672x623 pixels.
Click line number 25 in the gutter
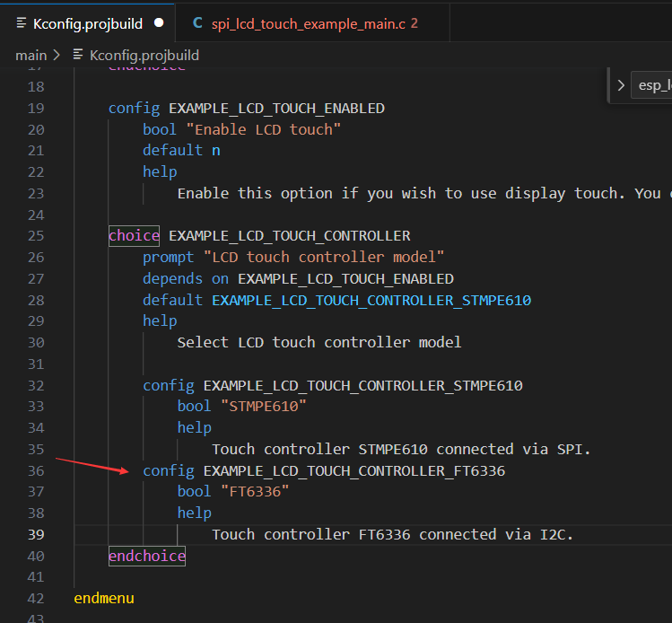[x=36, y=236]
